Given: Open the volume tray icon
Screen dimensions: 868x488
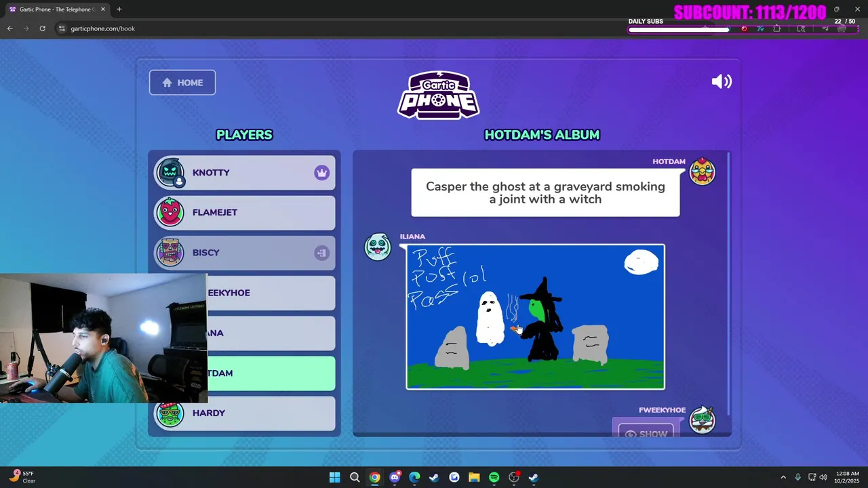Looking at the screenshot, I should click(823, 477).
